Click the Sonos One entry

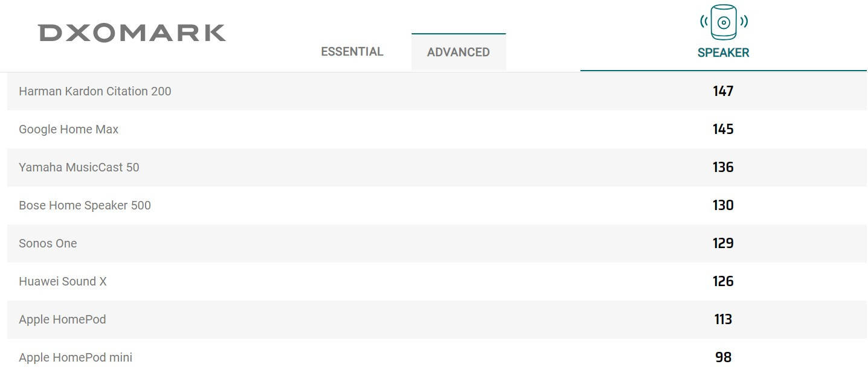pyautogui.click(x=48, y=243)
